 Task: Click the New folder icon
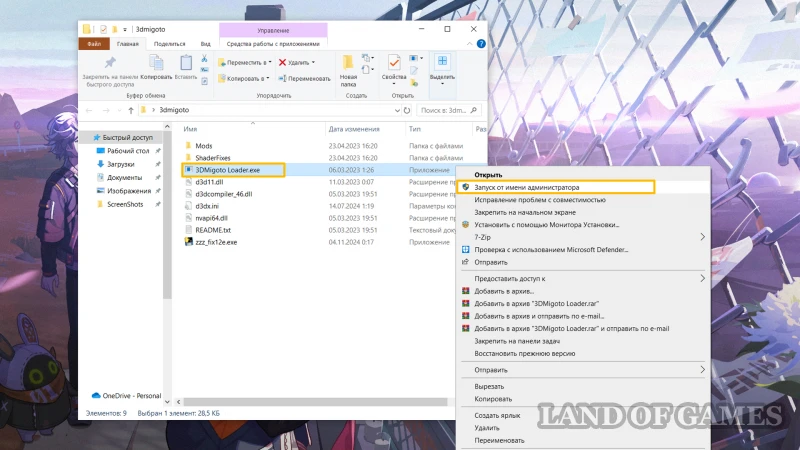pyautogui.click(x=348, y=63)
